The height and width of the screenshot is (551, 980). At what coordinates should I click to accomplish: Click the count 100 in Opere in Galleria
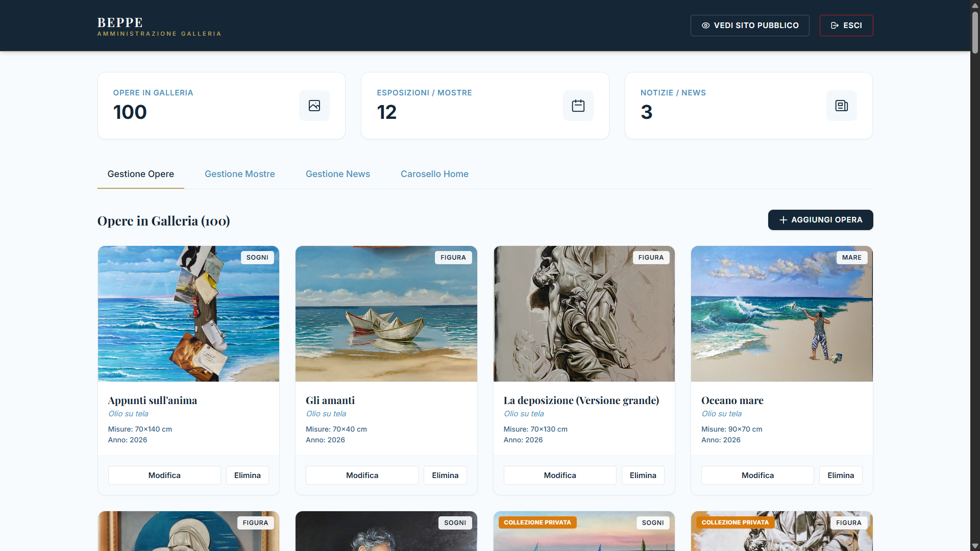point(130,112)
